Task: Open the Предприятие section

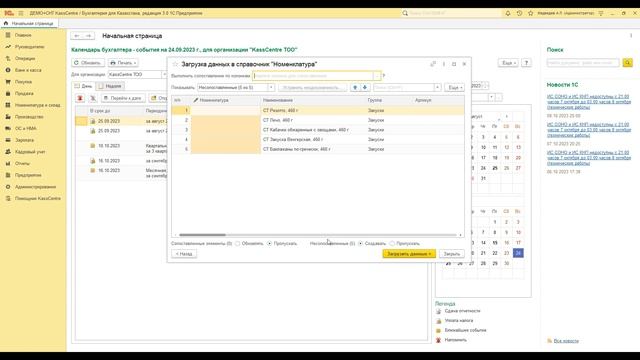Action: pos(28,175)
